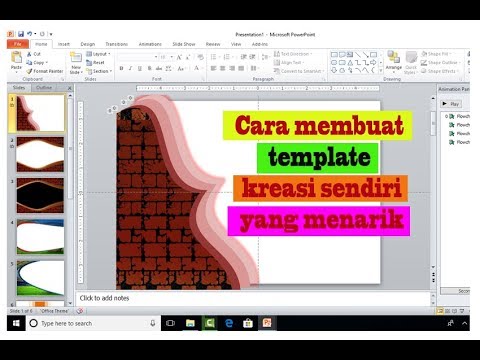Image resolution: width=480 pixels, height=360 pixels.
Task: Click the Reset slide button
Action: [95, 62]
